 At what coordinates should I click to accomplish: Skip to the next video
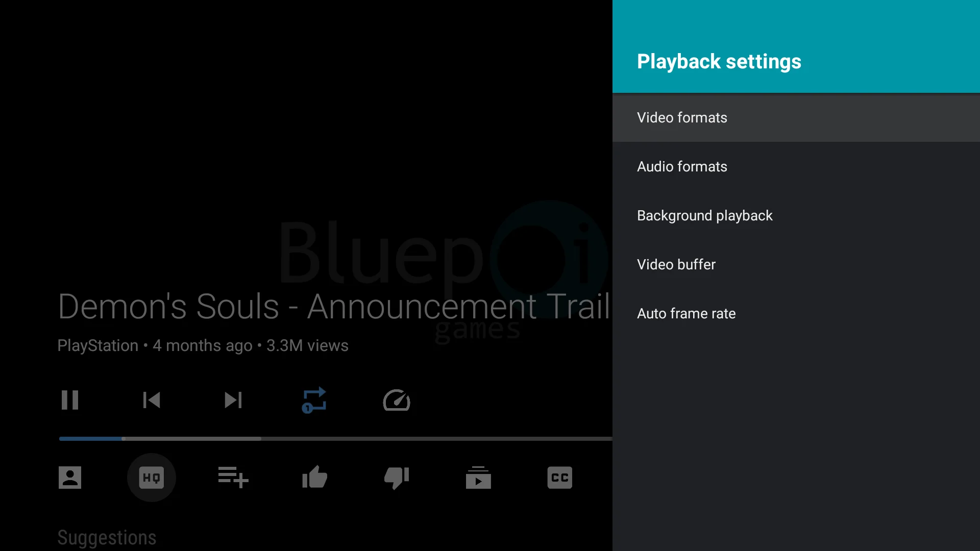click(233, 400)
